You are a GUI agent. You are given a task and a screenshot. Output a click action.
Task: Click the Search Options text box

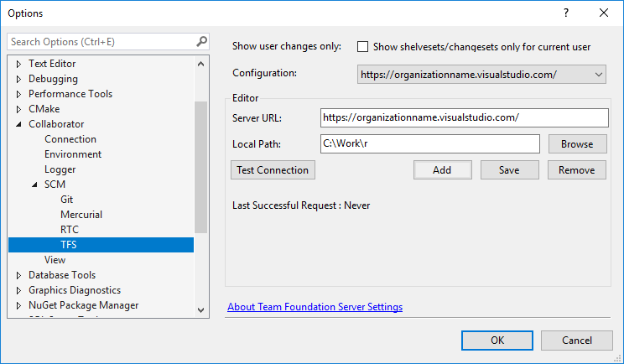coord(101,41)
